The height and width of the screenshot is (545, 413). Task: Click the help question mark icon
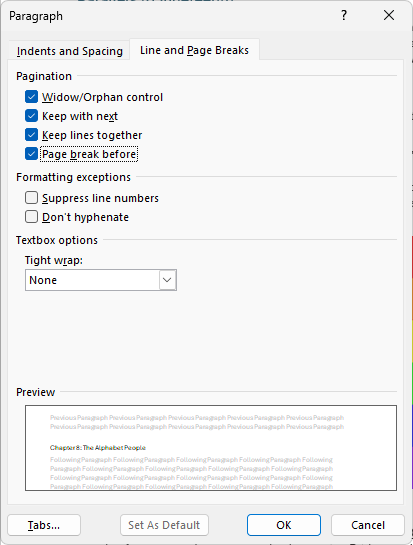344,15
